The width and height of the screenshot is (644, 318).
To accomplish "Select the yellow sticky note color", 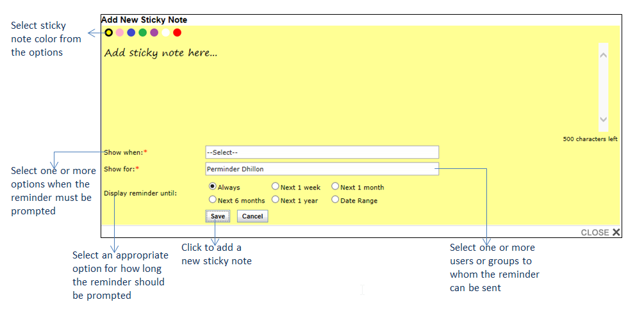I will [x=108, y=33].
